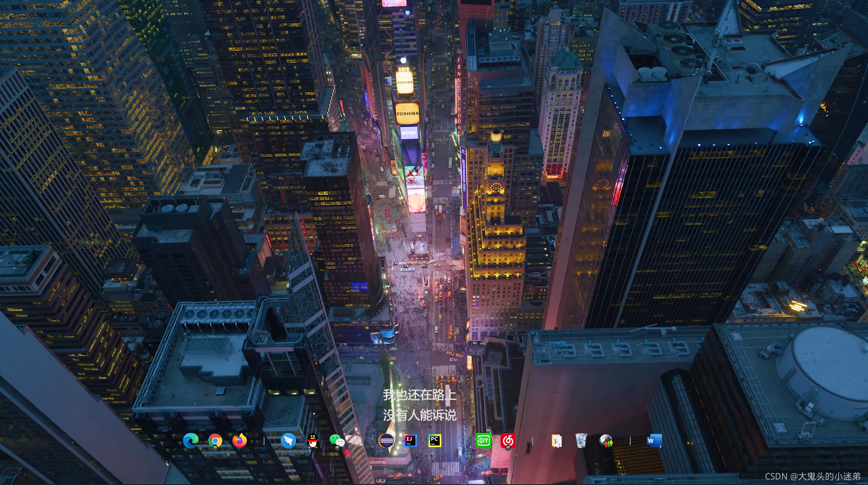This screenshot has height=485, width=868.
Task: Launch Google Chrome from the dock
Action: 215,441
